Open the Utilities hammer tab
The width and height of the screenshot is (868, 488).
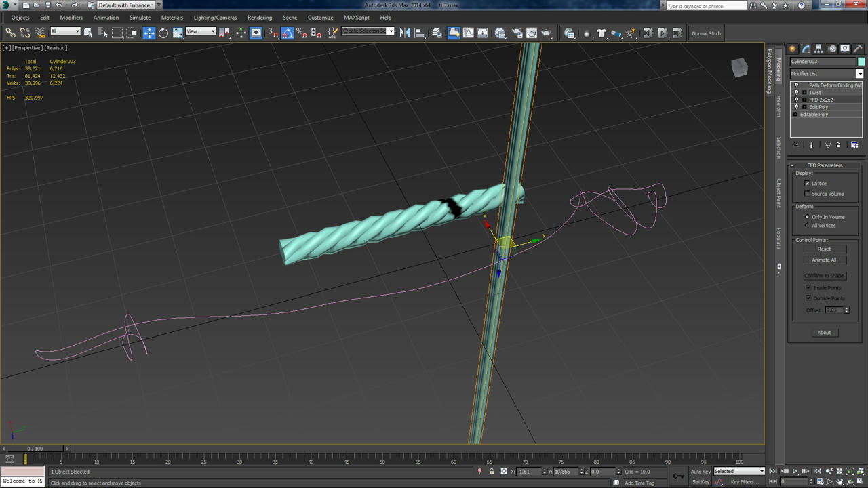point(858,49)
